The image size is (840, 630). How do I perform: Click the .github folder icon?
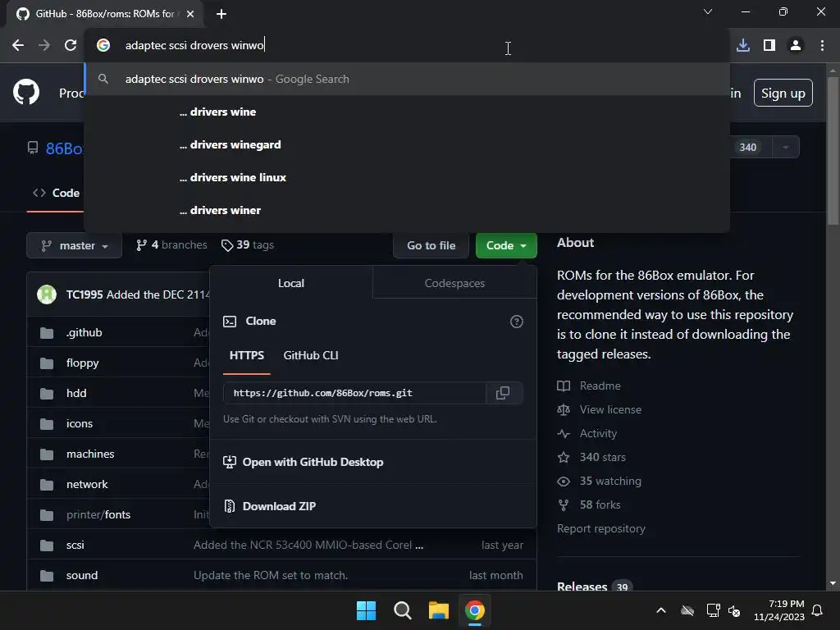point(47,333)
